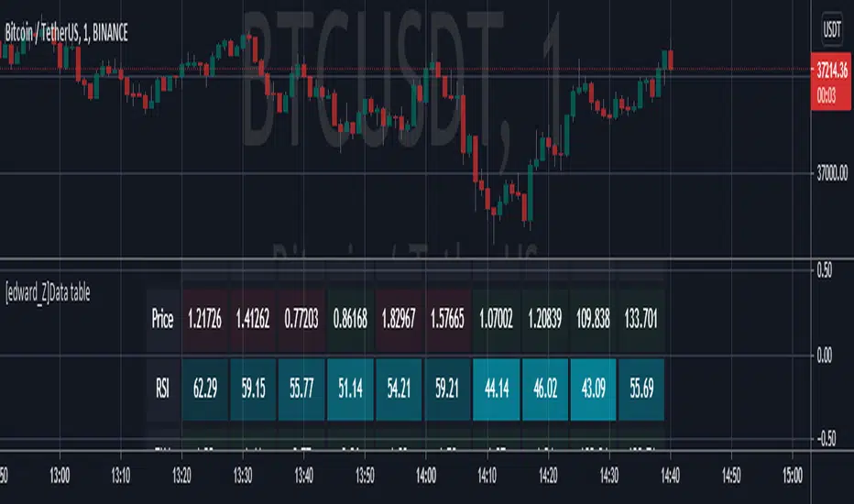Click the 14:30 time axis label
This screenshot has width=854, height=504.
pos(609,477)
